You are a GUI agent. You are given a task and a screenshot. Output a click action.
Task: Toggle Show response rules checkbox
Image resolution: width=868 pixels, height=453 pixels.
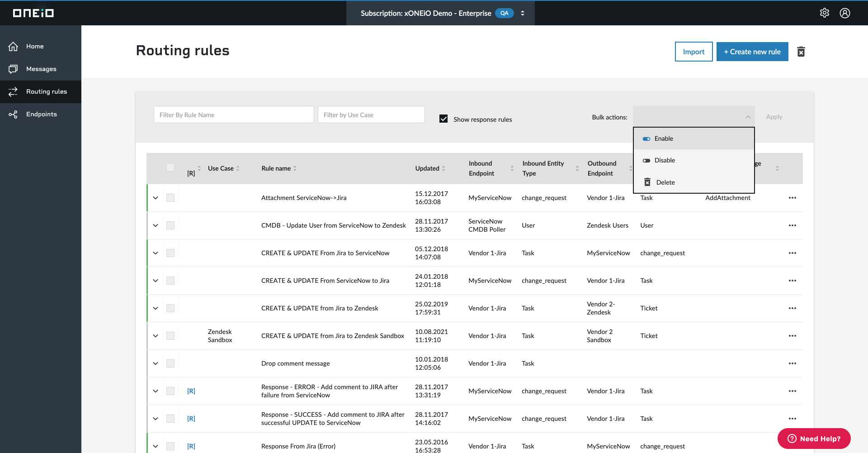click(x=443, y=119)
